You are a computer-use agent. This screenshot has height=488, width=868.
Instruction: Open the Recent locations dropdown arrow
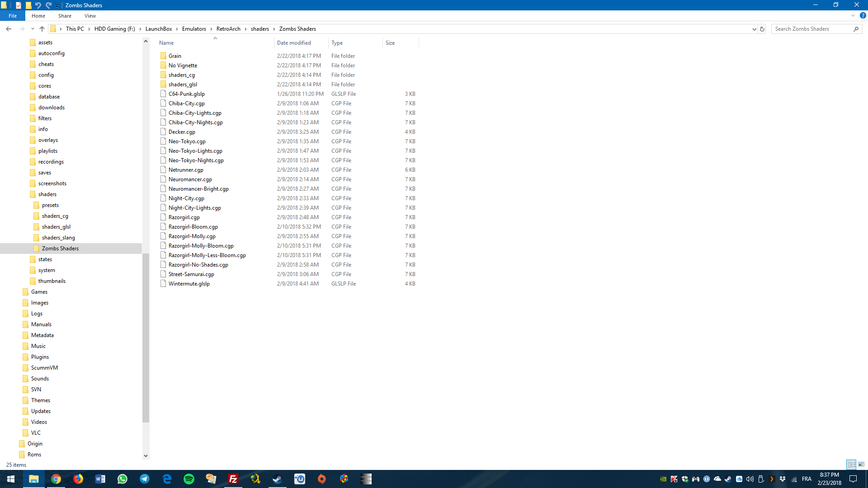(x=33, y=29)
